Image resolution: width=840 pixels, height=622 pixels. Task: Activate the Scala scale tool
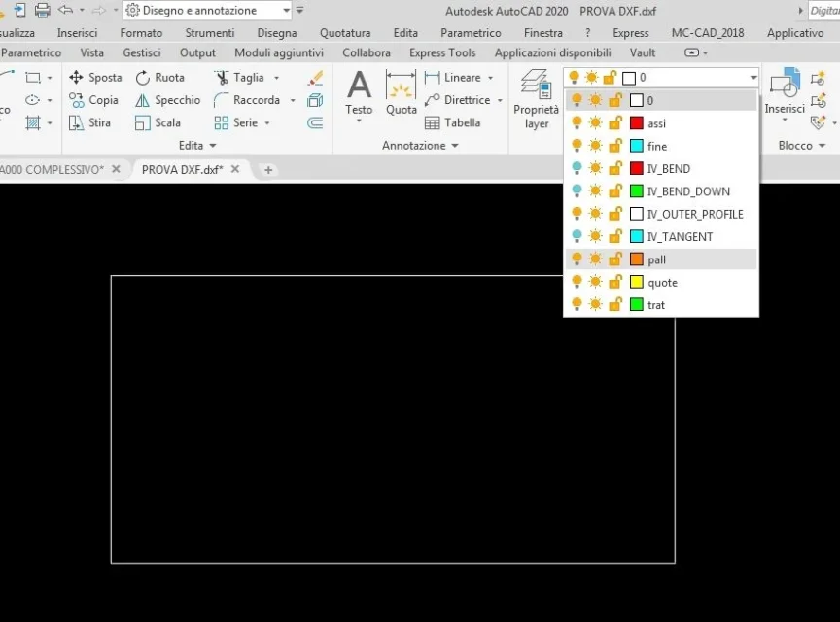[x=157, y=122]
